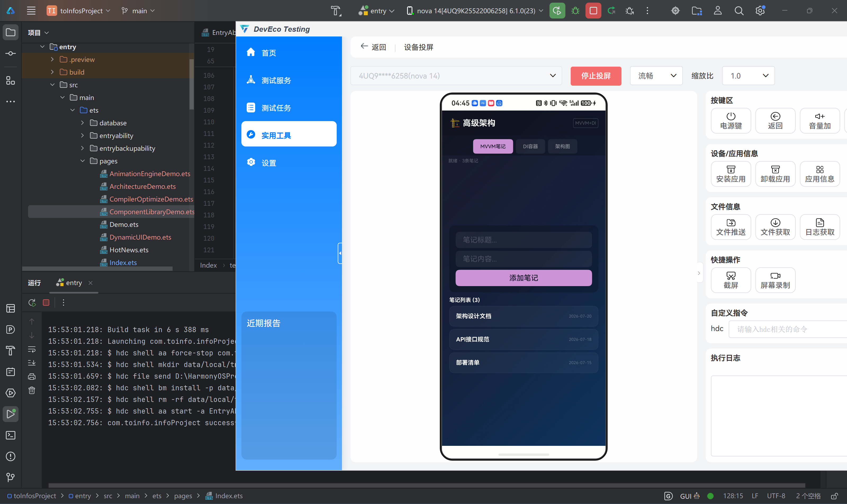
Task: Click the 卸载应用 uninstall app button
Action: (775, 174)
